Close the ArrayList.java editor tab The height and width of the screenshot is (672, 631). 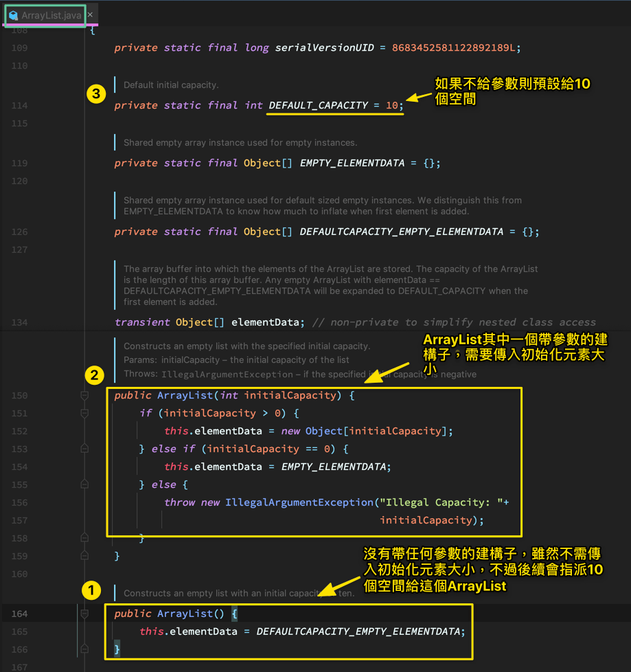[x=90, y=14]
